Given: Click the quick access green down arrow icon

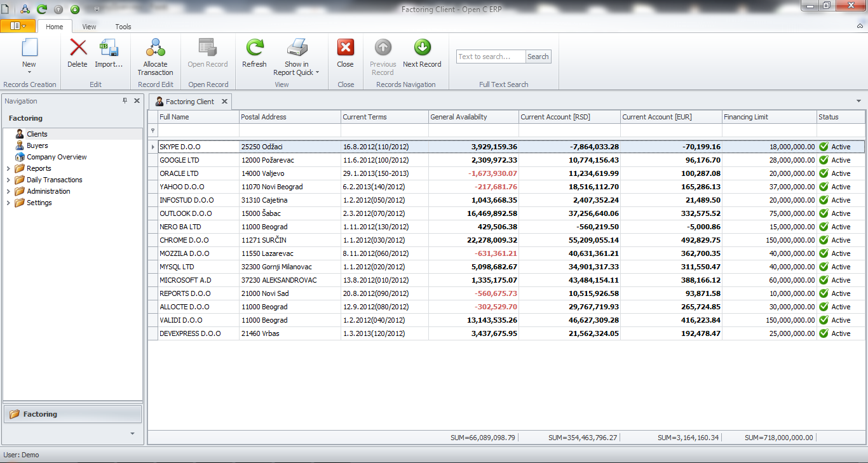Looking at the screenshot, I should (75, 9).
